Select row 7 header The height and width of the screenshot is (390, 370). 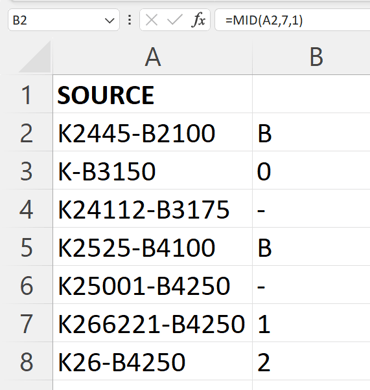tap(26, 324)
